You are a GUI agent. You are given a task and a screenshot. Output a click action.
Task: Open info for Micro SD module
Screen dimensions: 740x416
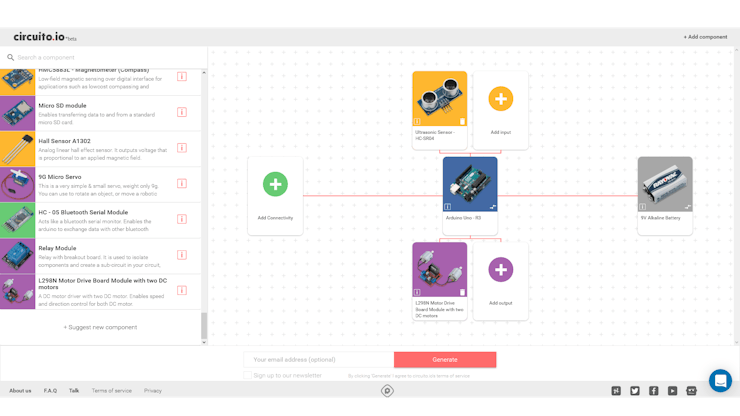coord(182,112)
